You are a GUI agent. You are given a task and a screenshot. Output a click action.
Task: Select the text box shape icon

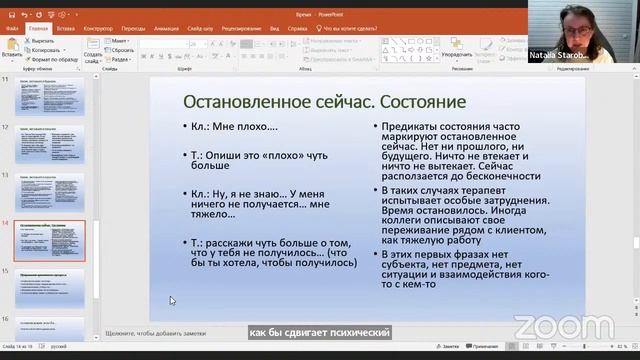pos(385,41)
